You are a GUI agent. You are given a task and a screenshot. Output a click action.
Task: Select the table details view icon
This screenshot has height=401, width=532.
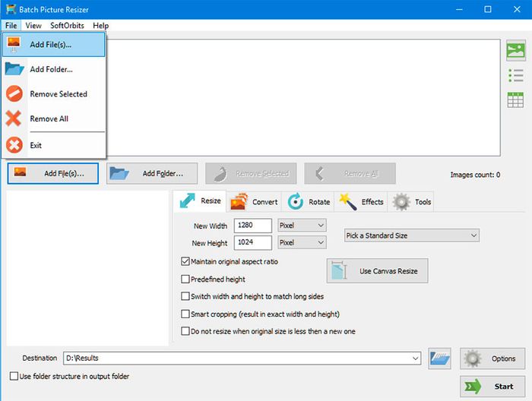pyautogui.click(x=515, y=99)
